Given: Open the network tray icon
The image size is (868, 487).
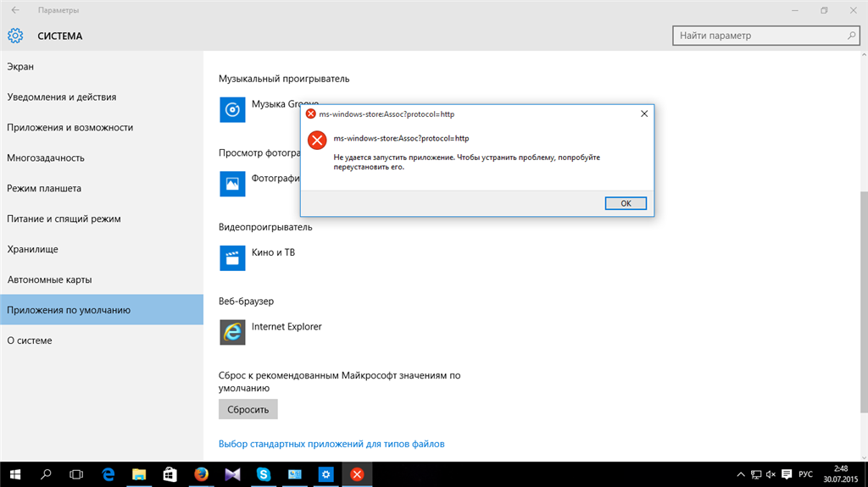Looking at the screenshot, I should pos(756,474).
